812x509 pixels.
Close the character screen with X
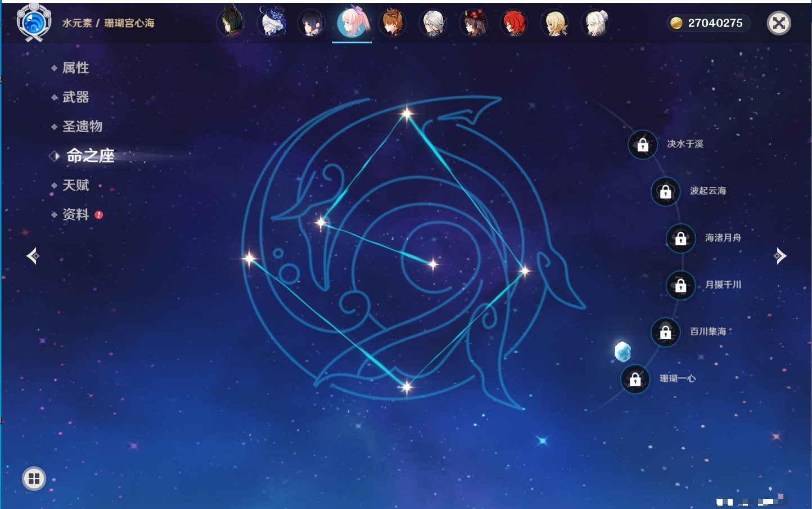(779, 23)
